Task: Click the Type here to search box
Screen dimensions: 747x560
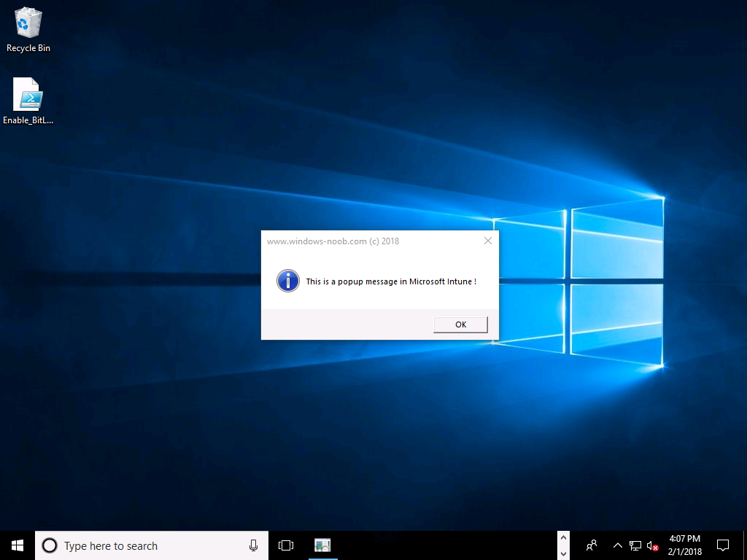Action: pyautogui.click(x=152, y=545)
